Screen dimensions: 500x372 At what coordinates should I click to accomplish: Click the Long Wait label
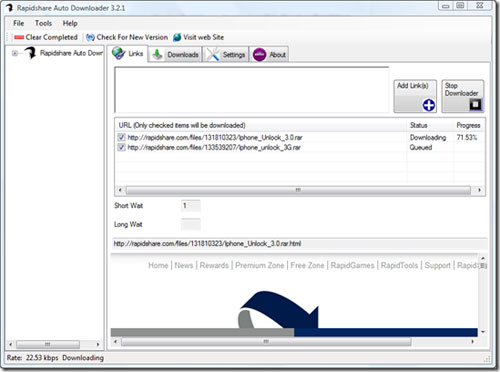click(128, 224)
